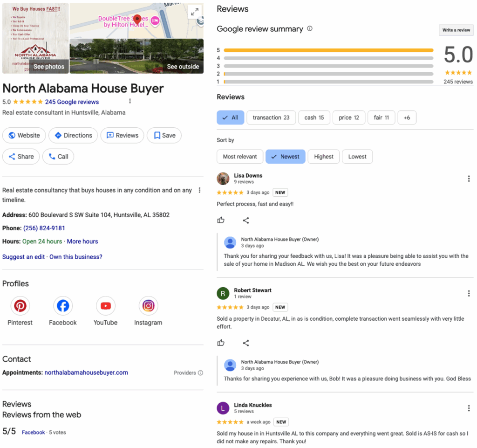Click Lisa Downs' profile picture
Viewport: 477px width, 448px height.
pyautogui.click(x=223, y=179)
